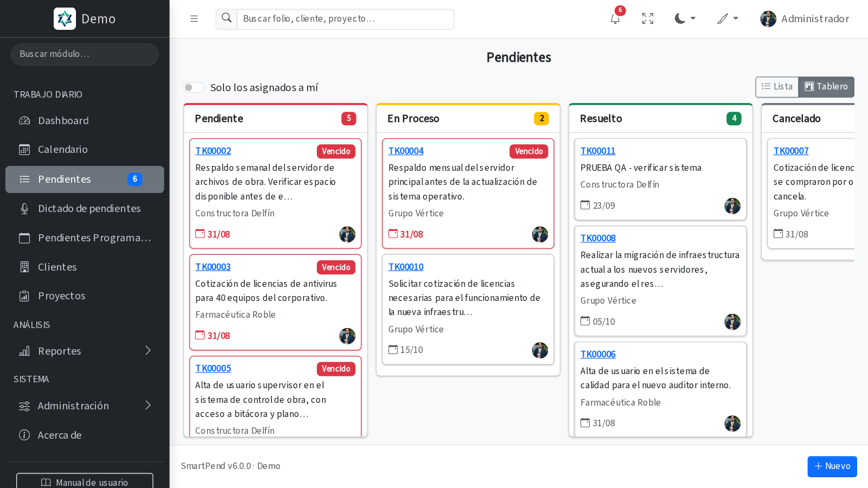This screenshot has width=868, height=488.
Task: Create a new pendiente with Nuevo
Action: (832, 466)
